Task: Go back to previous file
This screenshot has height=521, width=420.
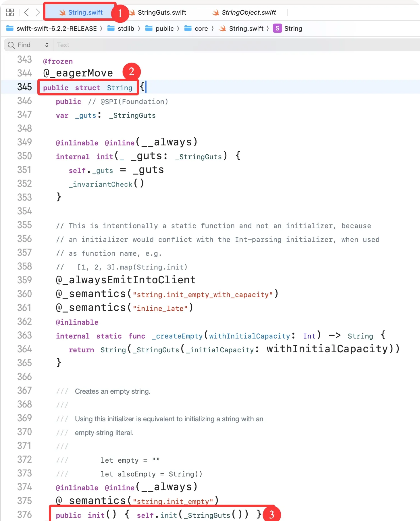Action: click(26, 12)
